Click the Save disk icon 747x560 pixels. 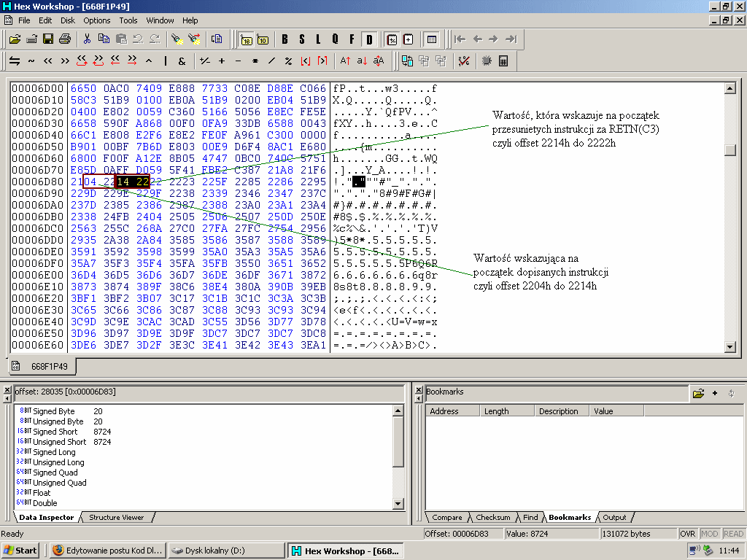[x=48, y=39]
